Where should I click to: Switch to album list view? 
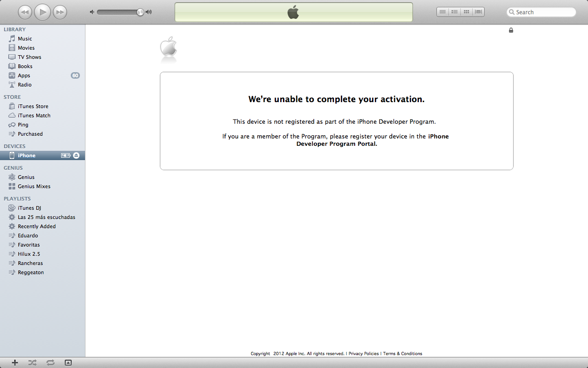click(454, 12)
